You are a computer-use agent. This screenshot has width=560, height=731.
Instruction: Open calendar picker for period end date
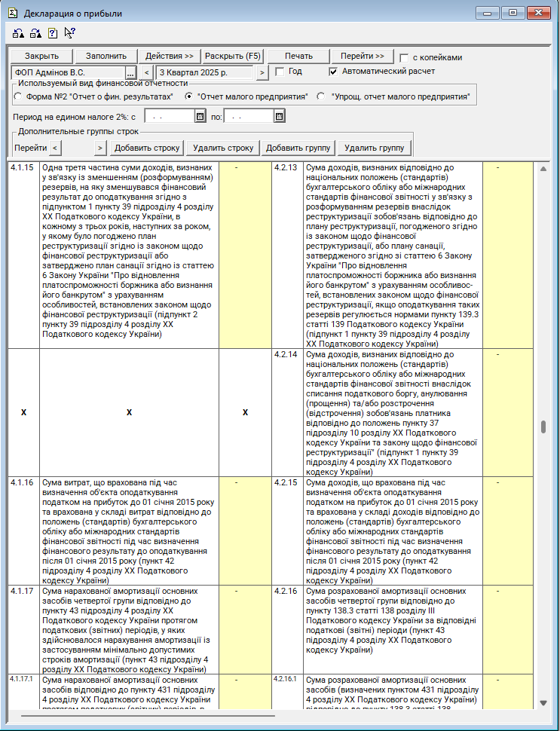[x=279, y=117]
